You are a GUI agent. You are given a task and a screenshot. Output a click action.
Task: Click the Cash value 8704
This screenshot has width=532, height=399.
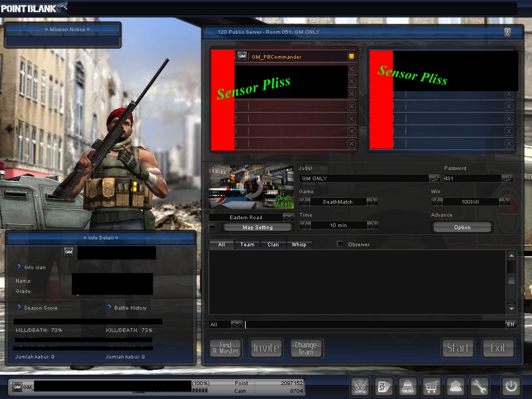(x=297, y=391)
